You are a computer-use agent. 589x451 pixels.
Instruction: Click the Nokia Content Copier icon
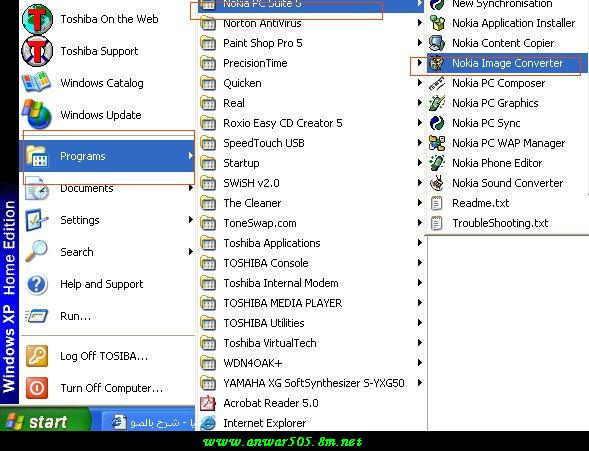(437, 43)
